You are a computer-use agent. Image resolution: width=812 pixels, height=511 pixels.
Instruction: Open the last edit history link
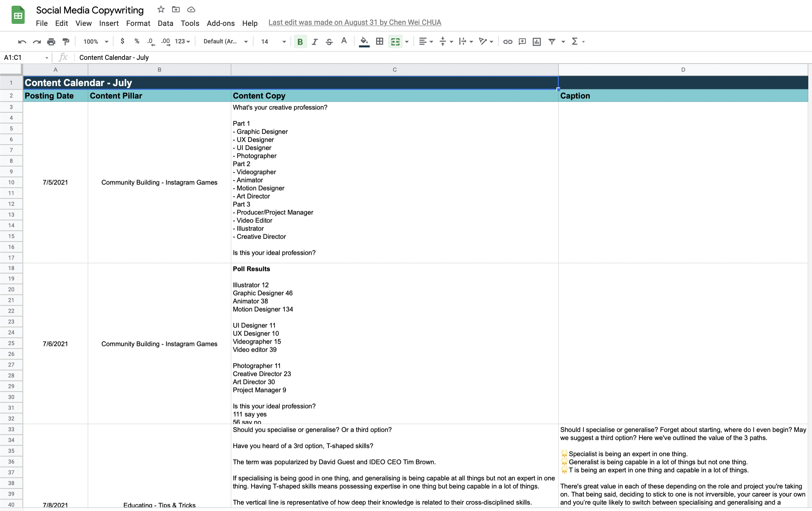pos(354,22)
